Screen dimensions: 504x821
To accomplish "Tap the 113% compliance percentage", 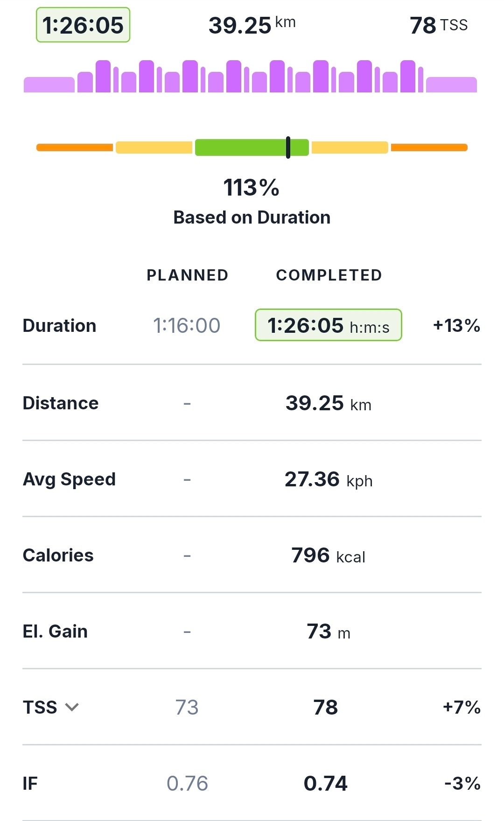I will point(251,188).
